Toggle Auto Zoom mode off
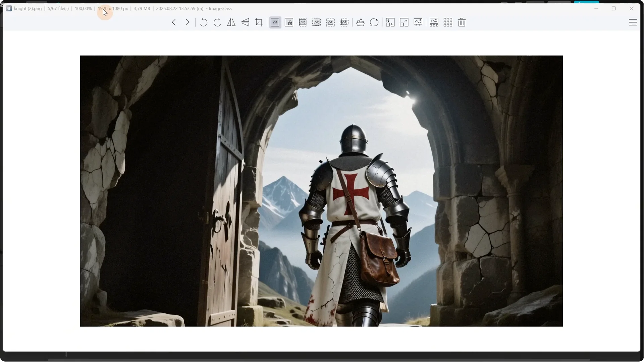 [x=275, y=22]
